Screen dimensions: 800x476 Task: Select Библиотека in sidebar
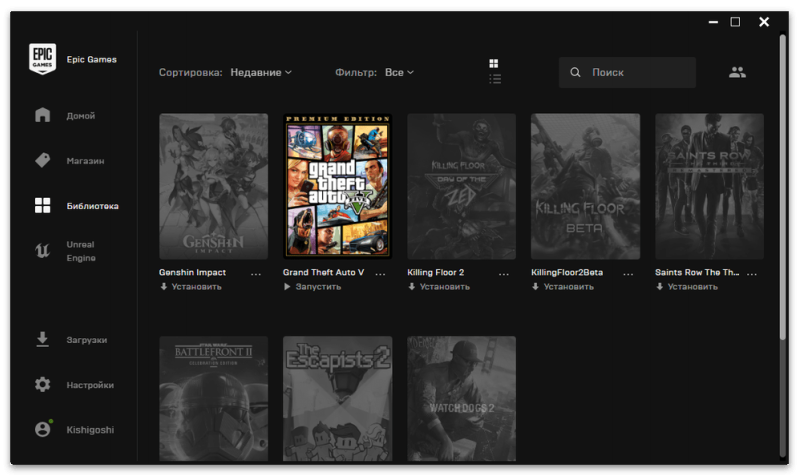(92, 206)
